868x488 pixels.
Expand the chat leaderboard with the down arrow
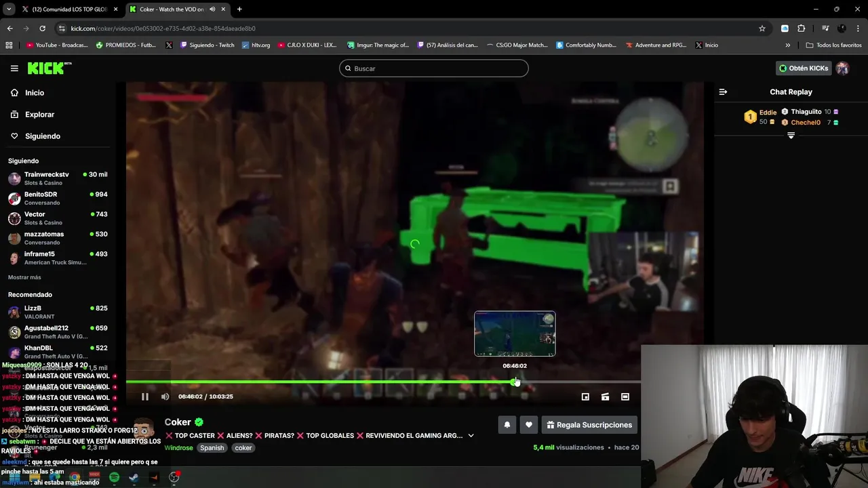[791, 136]
